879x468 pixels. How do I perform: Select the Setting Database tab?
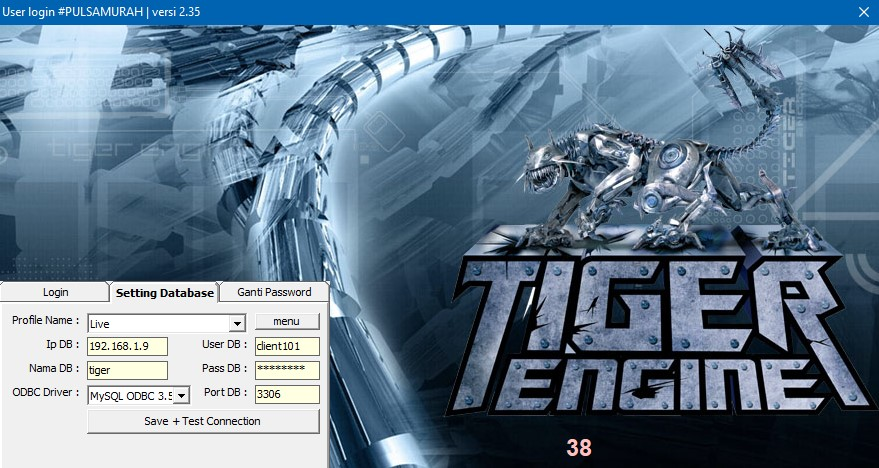(164, 292)
